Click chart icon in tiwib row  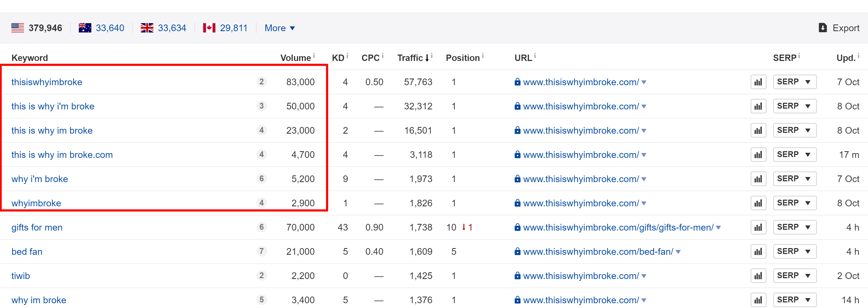pos(758,276)
